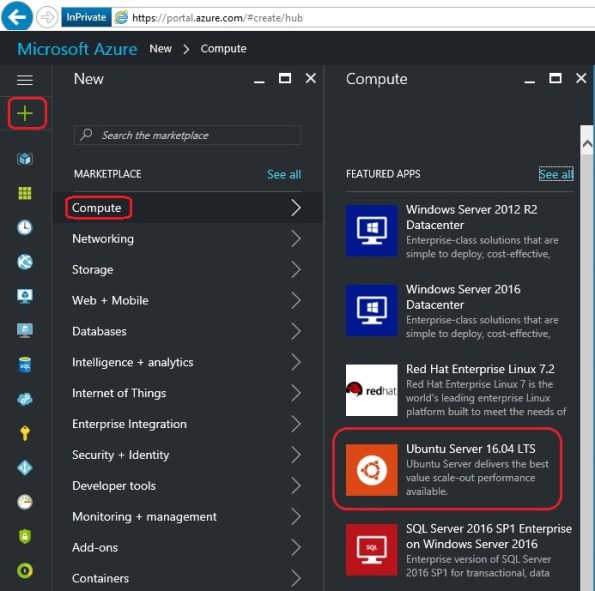
Task: Click the green plus New button
Action: coord(25,113)
